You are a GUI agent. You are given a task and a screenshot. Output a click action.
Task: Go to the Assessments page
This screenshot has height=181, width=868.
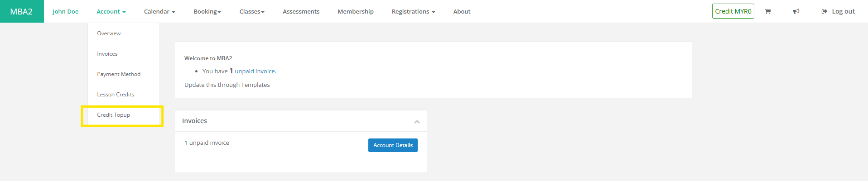click(301, 11)
